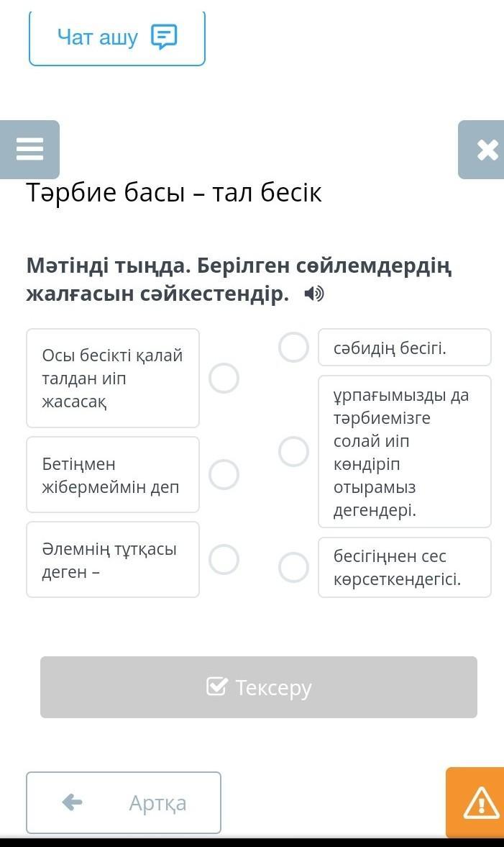Click the Тексеру checkmark icon
The height and width of the screenshot is (847, 504).
point(216,687)
